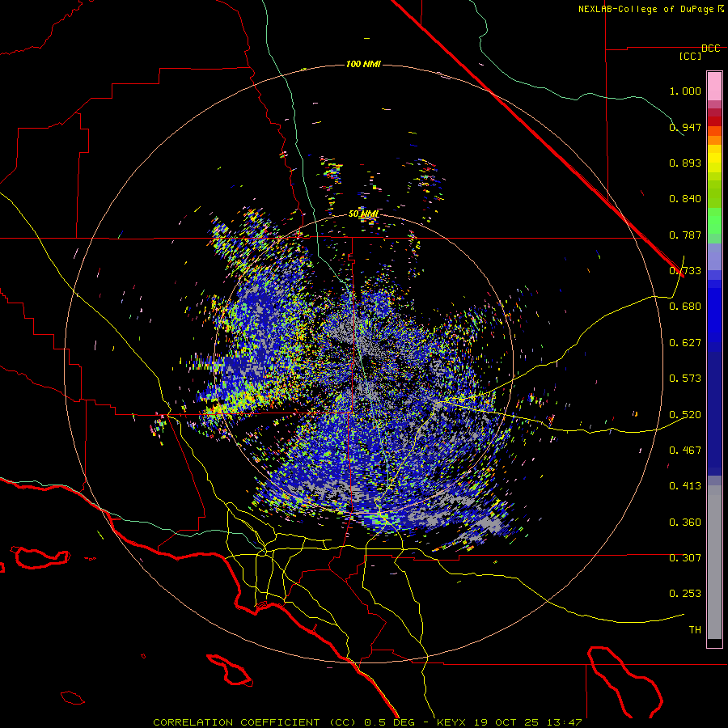Click the TH threshold label in the legend
Image resolution: width=728 pixels, height=728 pixels.
pyautogui.click(x=695, y=630)
